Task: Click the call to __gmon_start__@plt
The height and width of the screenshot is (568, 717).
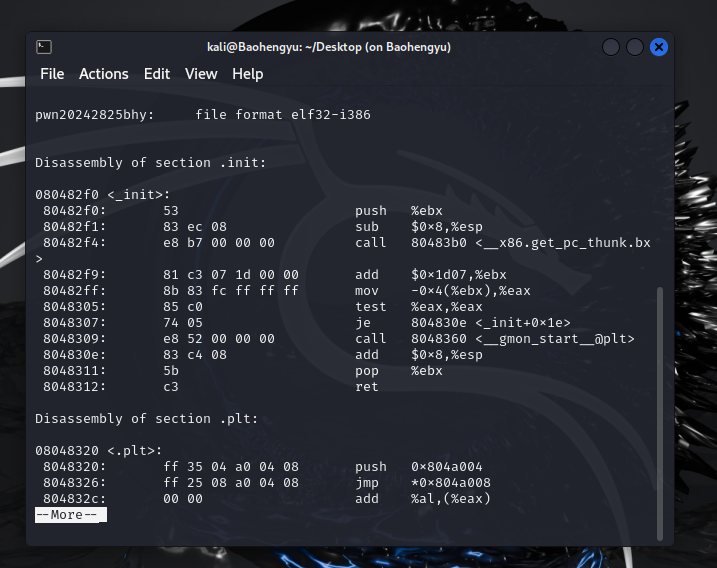Action: (495, 339)
